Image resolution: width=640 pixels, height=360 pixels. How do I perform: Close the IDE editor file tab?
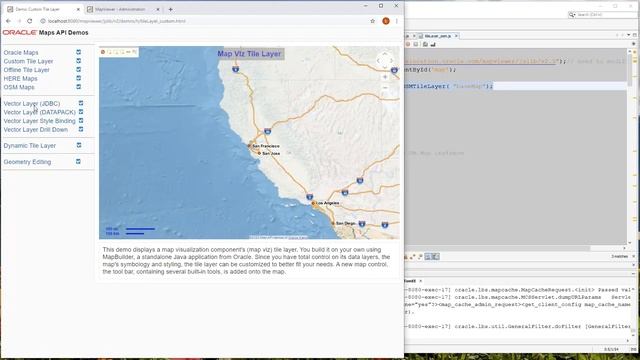pos(456,36)
